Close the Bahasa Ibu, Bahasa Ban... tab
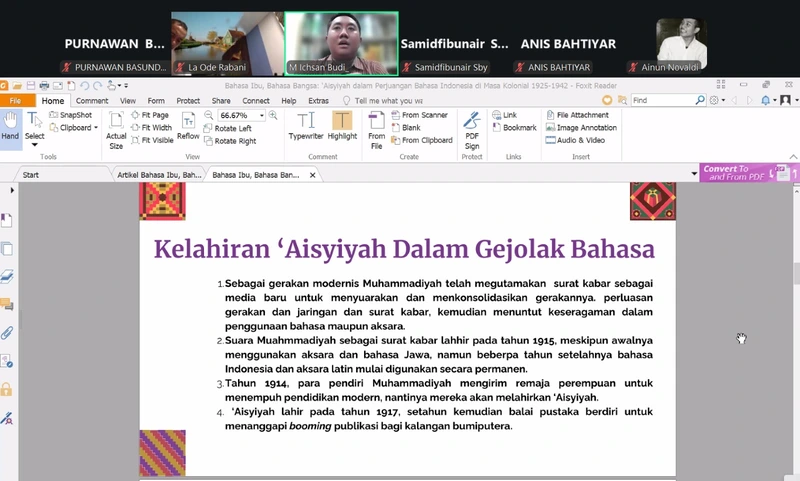The height and width of the screenshot is (481, 800). click(312, 175)
